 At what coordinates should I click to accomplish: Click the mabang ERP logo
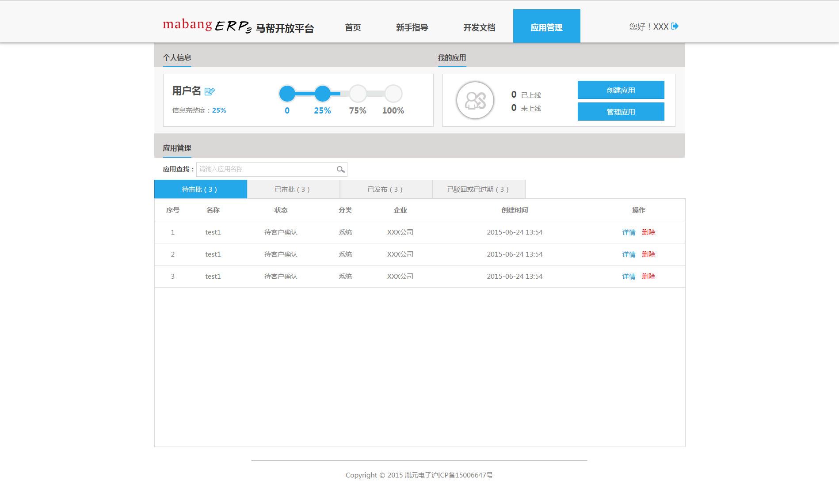pos(207,26)
